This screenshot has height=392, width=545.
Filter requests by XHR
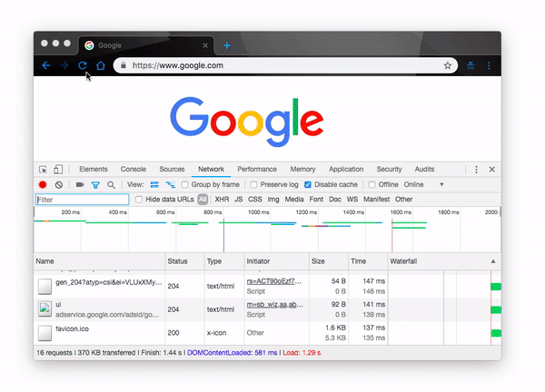point(222,200)
